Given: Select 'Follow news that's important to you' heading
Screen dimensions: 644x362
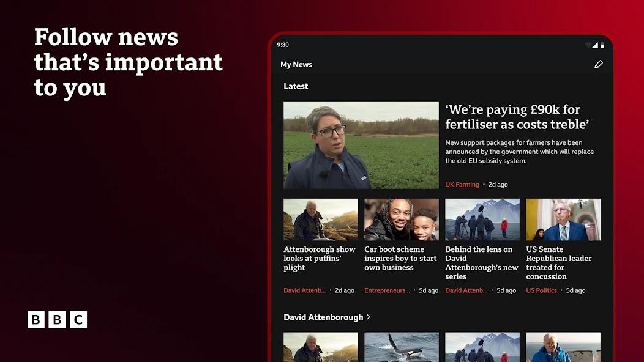Looking at the screenshot, I should pos(128,62).
